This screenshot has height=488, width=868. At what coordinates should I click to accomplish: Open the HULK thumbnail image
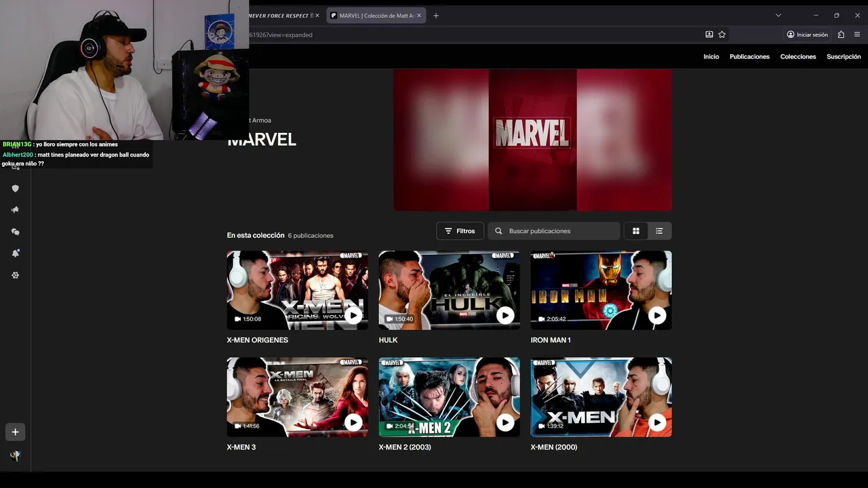tap(449, 290)
